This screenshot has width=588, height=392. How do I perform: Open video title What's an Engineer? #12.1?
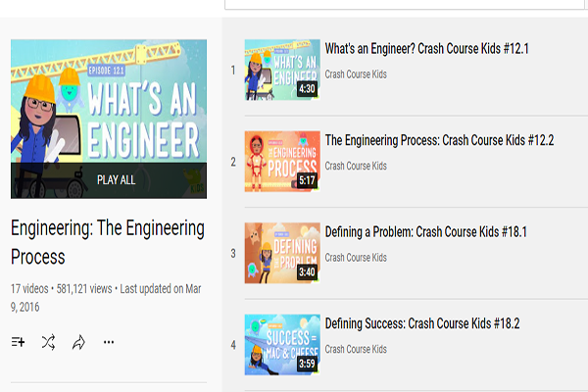(426, 48)
